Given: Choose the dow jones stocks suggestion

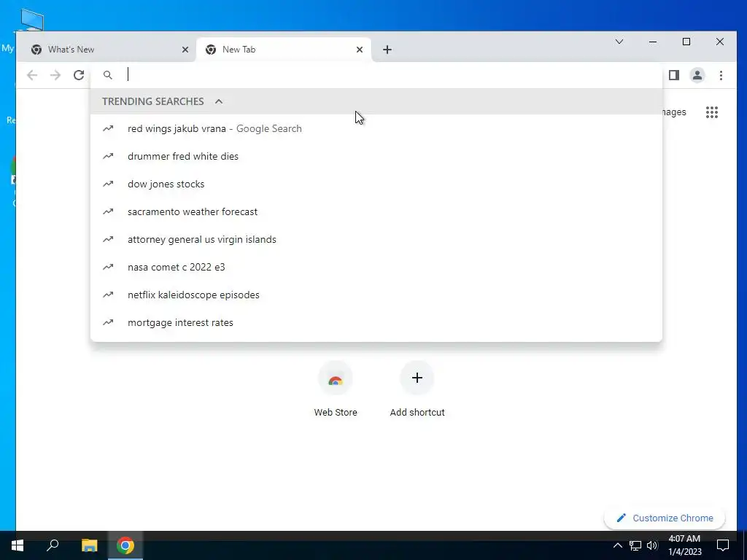Looking at the screenshot, I should coord(376,184).
